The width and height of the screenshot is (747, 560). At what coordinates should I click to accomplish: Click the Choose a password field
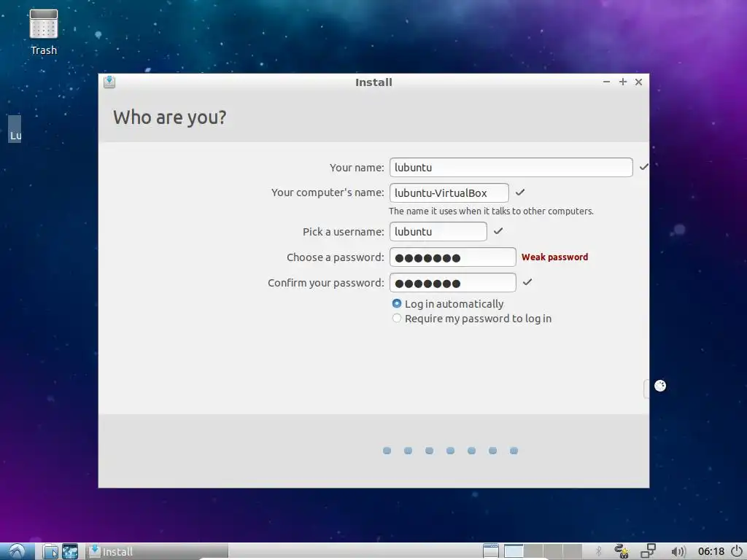point(452,257)
